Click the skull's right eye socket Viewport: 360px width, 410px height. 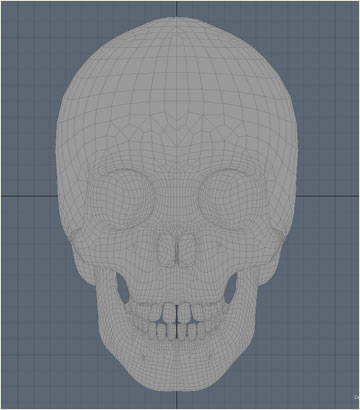[x=232, y=199]
